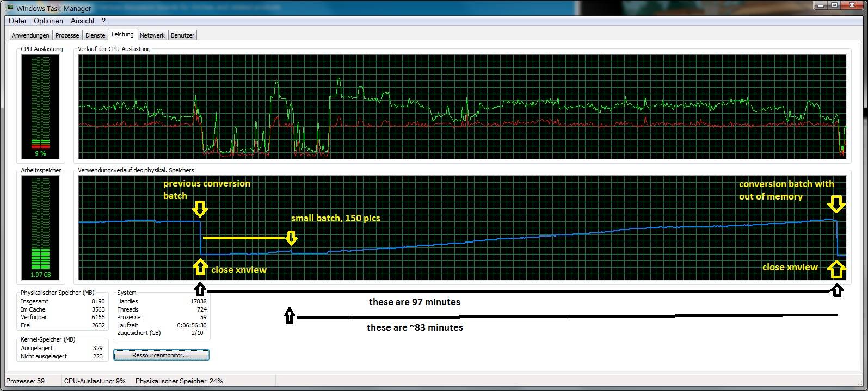This screenshot has width=868, height=391.
Task: Switch to the Anwendungen tab
Action: click(30, 35)
